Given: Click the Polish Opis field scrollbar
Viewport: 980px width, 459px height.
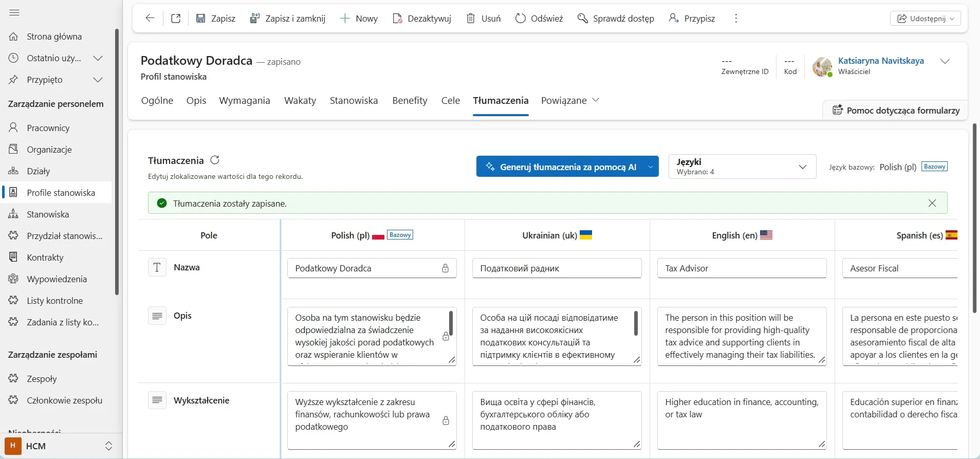Looking at the screenshot, I should 451,323.
